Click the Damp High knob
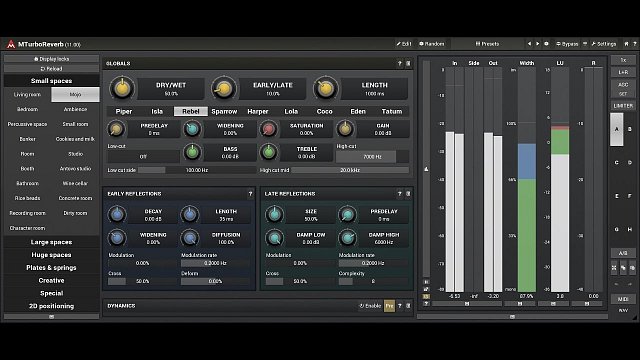640x360 pixels. tap(347, 238)
